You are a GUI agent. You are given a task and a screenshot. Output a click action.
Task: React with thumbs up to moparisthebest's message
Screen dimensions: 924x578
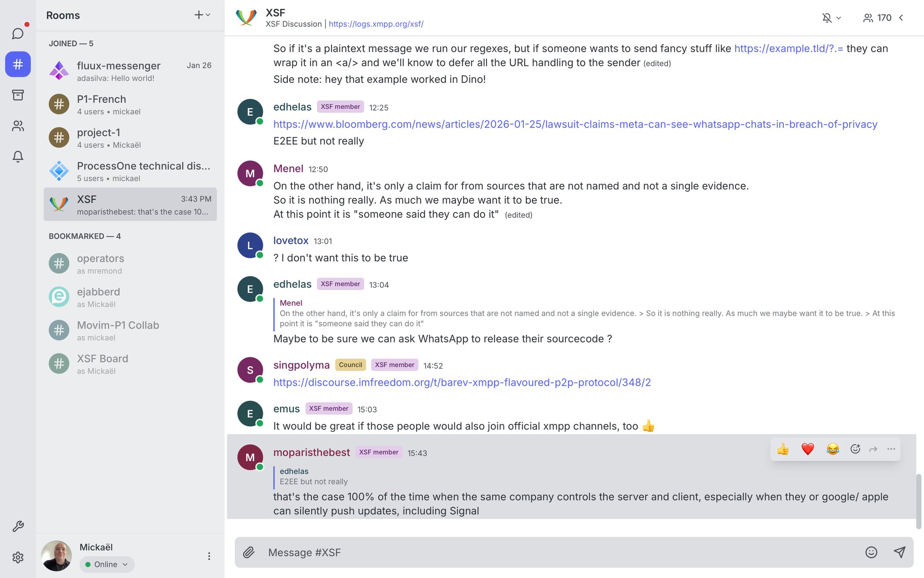click(x=783, y=449)
